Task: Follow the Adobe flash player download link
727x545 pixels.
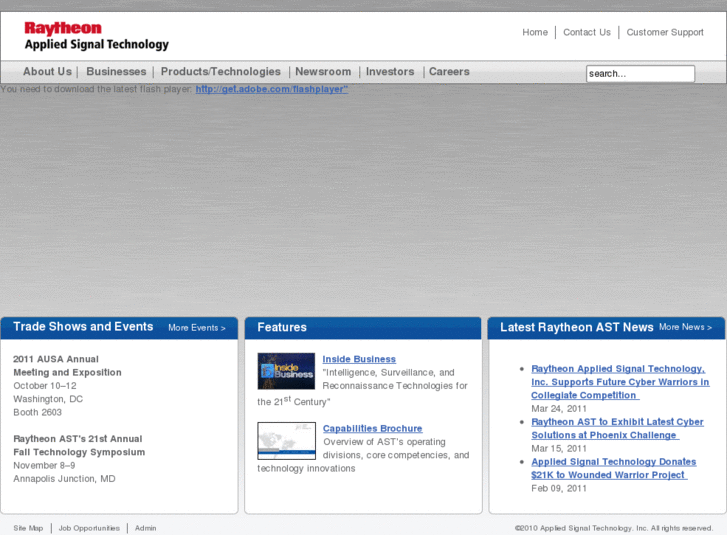Action: coord(271,89)
